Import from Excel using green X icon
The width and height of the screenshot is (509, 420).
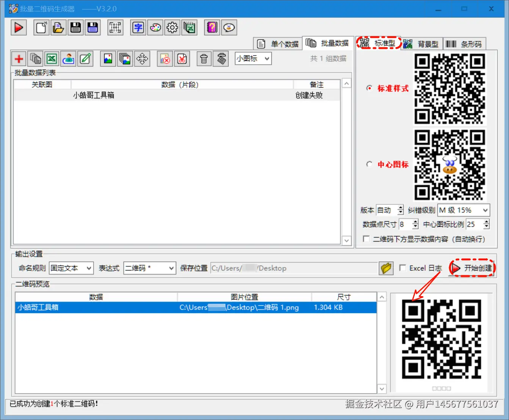coord(52,59)
